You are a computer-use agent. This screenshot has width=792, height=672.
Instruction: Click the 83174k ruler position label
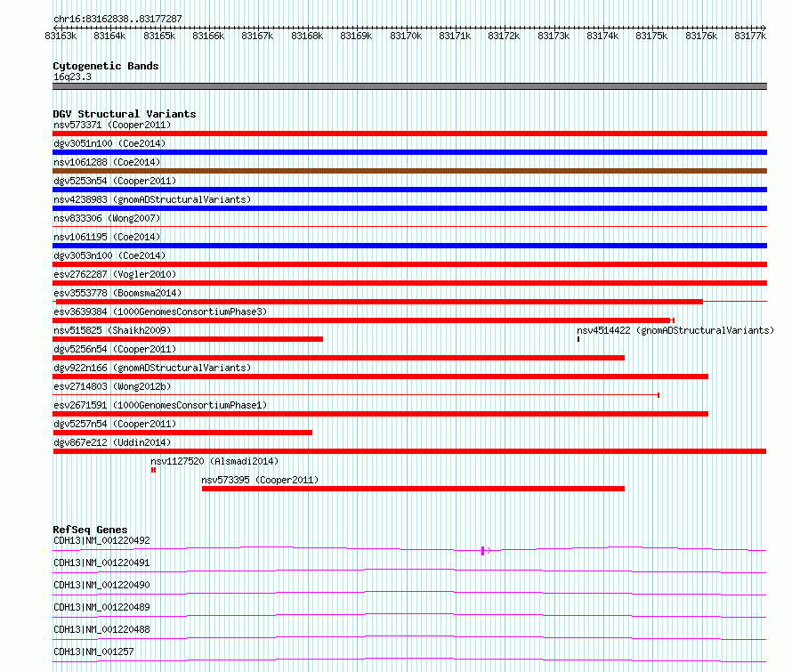(x=602, y=36)
